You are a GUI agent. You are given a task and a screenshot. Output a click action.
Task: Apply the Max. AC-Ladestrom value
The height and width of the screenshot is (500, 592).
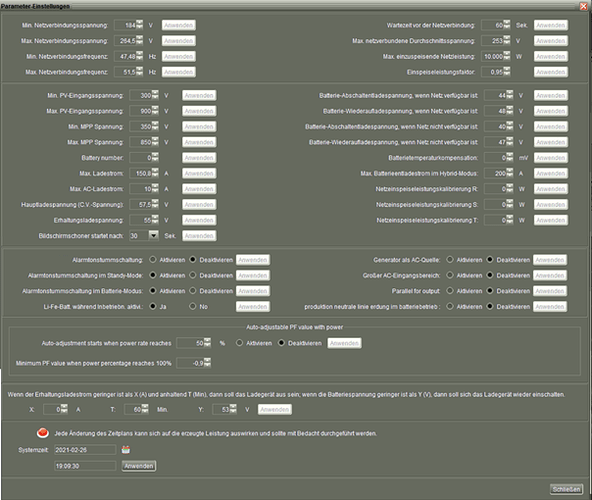pyautogui.click(x=199, y=188)
